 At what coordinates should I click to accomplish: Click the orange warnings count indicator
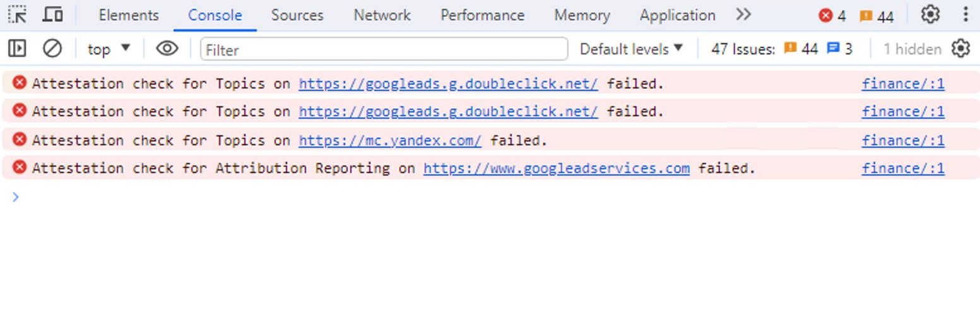point(877,16)
